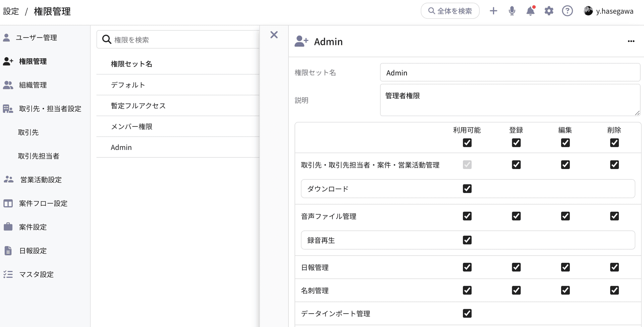644x327 pixels.
Task: Click the plus icon in the top bar
Action: pyautogui.click(x=493, y=11)
